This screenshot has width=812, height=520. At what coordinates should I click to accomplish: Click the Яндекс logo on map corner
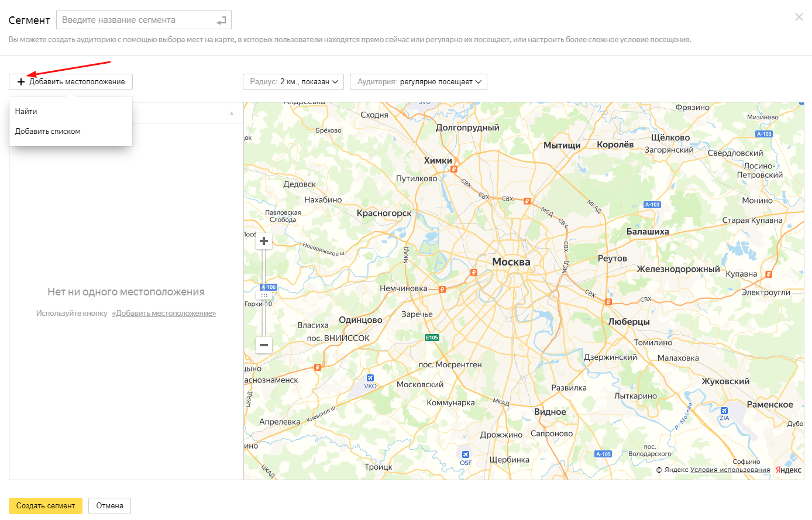click(x=789, y=470)
